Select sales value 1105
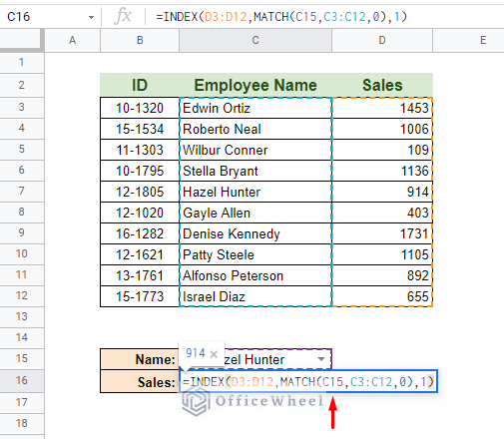Viewport: 504px width, 439px height. [382, 254]
